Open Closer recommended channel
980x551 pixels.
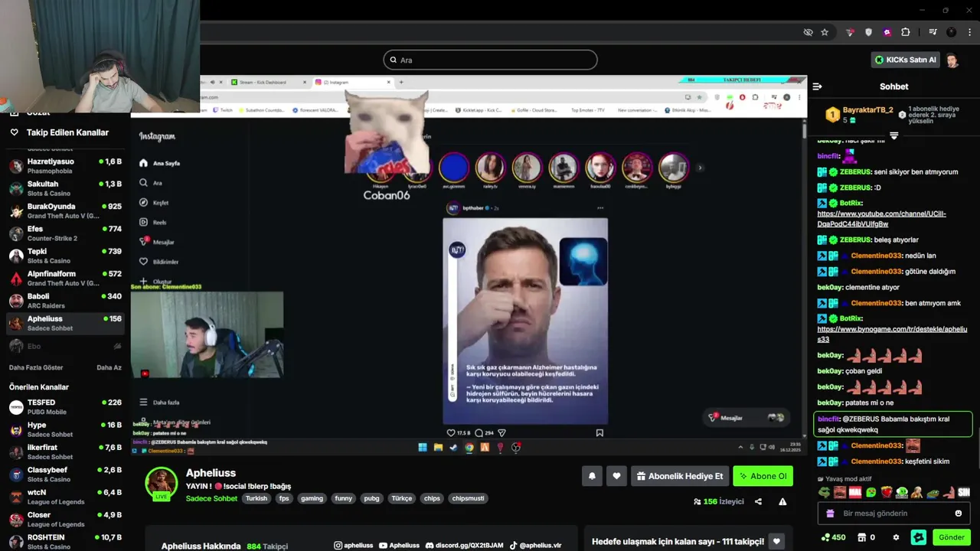pos(65,520)
